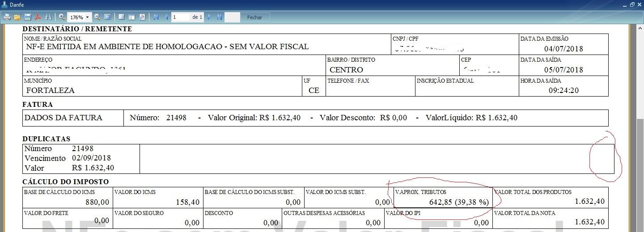The width and height of the screenshot is (644, 232).
Task: Open a report file via folder icon
Action: [x=17, y=17]
